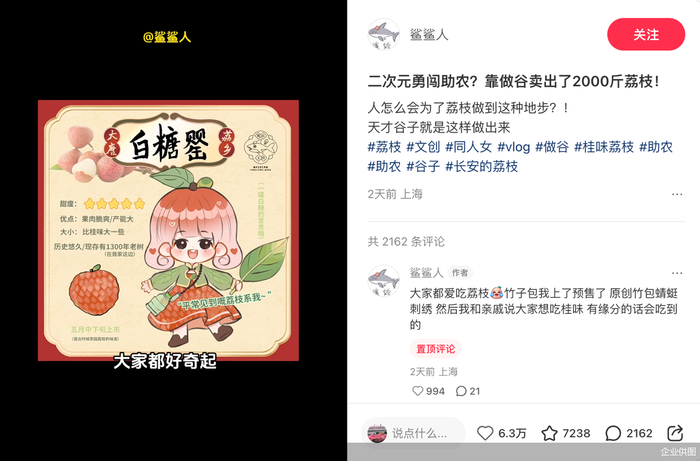Open the #同人女 hashtag
The image size is (700, 461).
coord(468,147)
